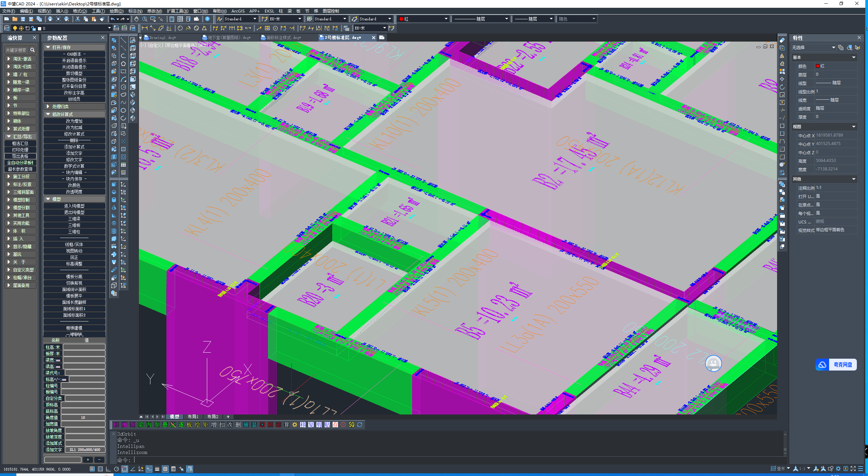
Task: Click the 梁 icon in bottom toolbar
Action: [141, 425]
